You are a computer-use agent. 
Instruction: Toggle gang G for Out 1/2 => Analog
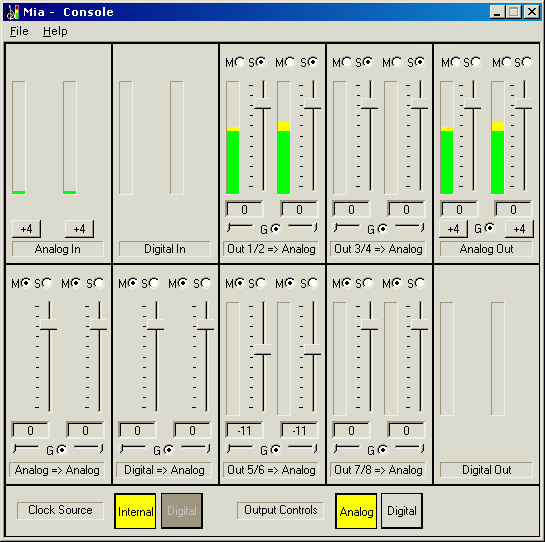(x=276, y=229)
